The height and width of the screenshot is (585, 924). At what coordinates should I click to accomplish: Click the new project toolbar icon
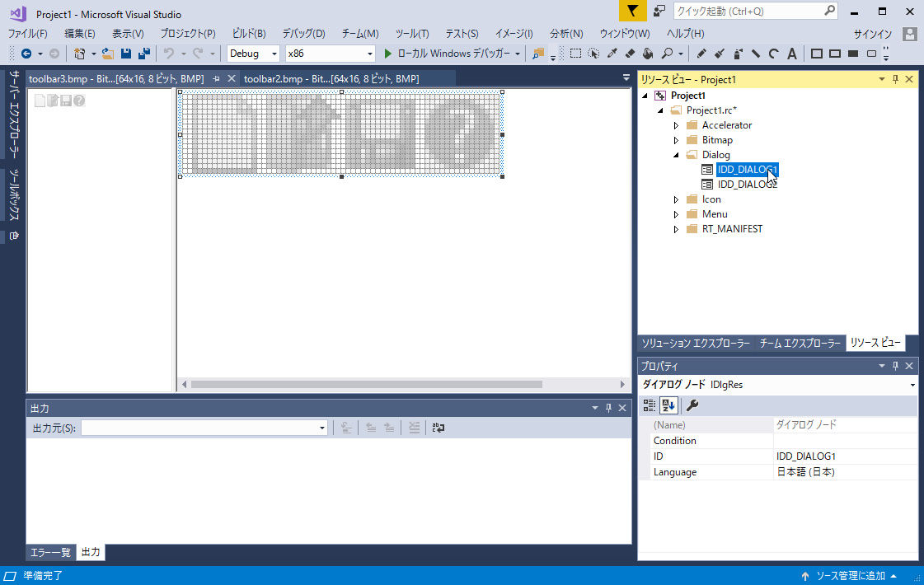[x=79, y=54]
